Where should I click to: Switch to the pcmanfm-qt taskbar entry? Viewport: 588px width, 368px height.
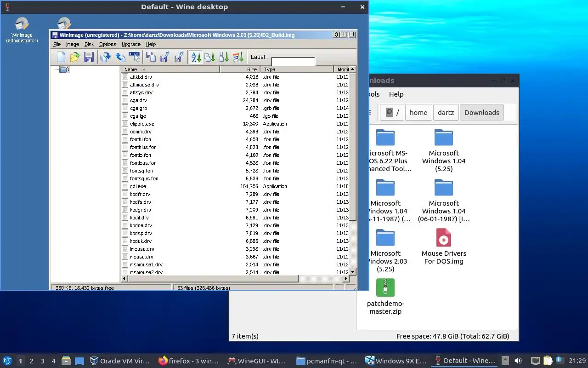[x=326, y=361]
